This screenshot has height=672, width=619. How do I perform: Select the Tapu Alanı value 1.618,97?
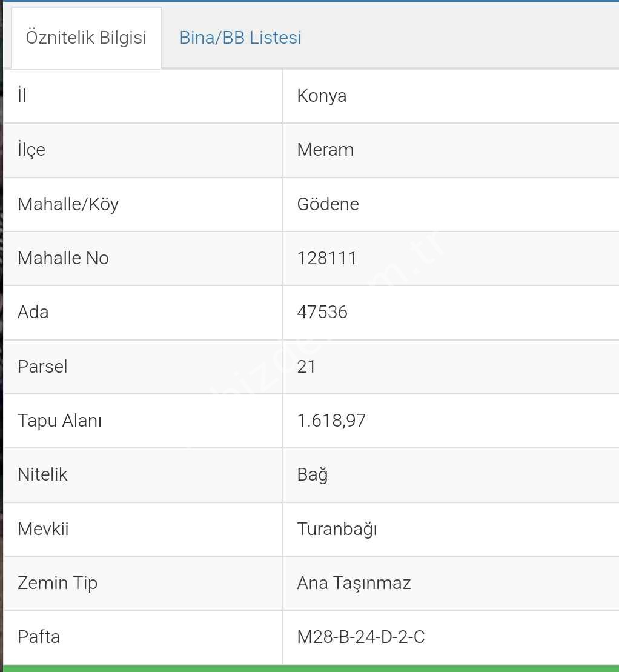pos(331,421)
